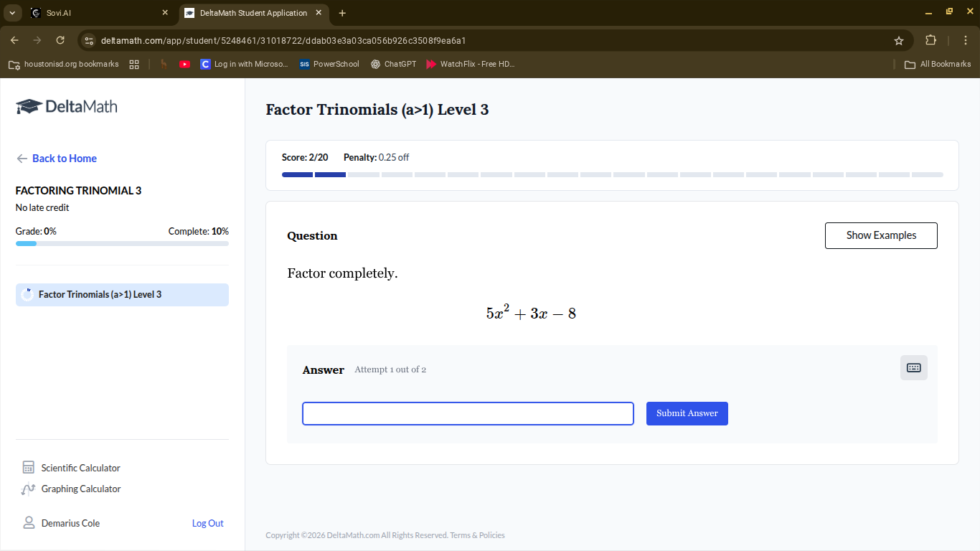Expand the tab search dropdown
Viewport: 980px width, 551px height.
[x=12, y=13]
